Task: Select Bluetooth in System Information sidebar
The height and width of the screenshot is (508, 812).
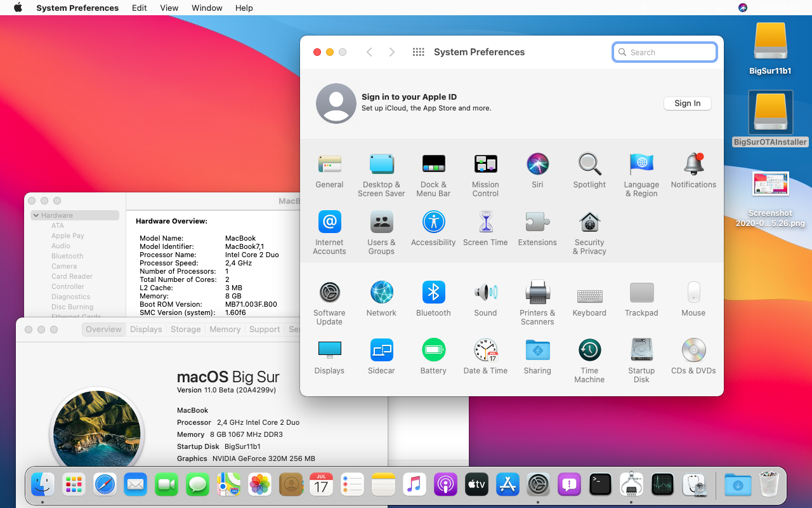Action: tap(67, 256)
